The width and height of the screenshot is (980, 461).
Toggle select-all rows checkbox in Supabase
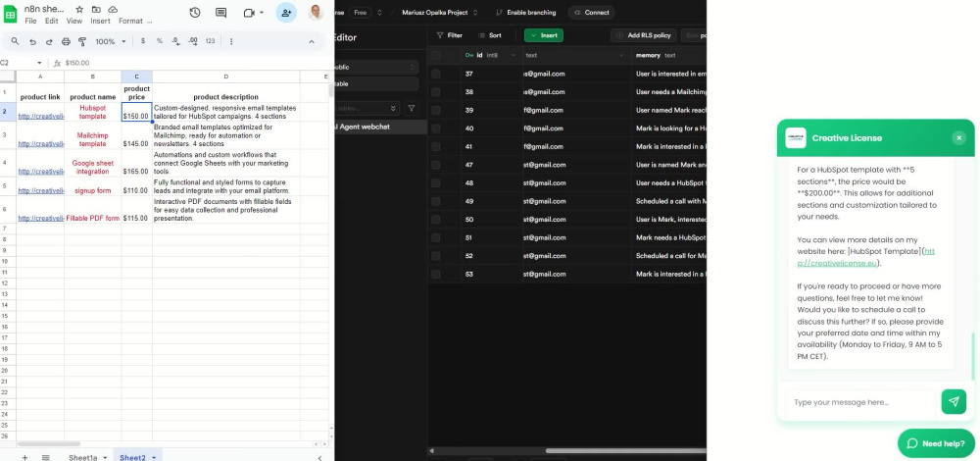pos(436,55)
